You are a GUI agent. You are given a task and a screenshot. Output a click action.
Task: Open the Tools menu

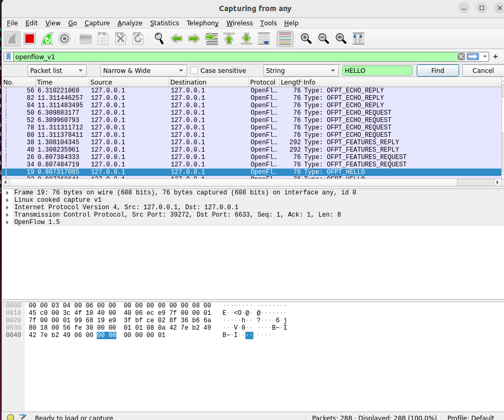(x=268, y=23)
